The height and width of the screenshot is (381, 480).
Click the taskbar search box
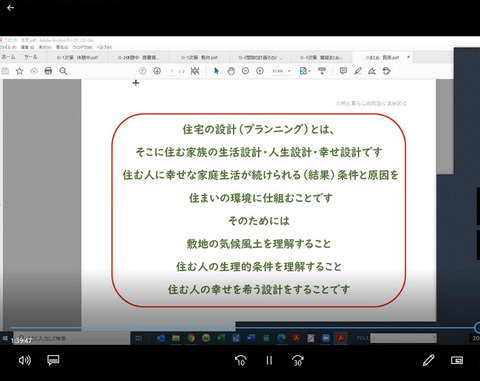(x=72, y=338)
